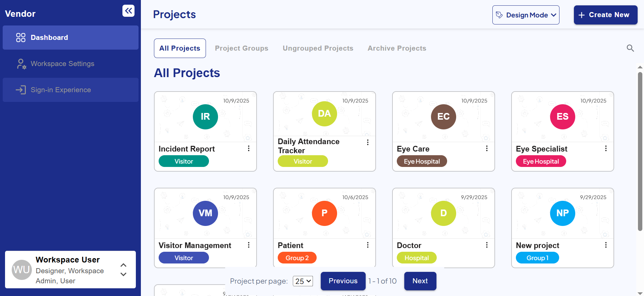Open the Doctor project card thumbnail
644x296 pixels.
click(x=443, y=214)
